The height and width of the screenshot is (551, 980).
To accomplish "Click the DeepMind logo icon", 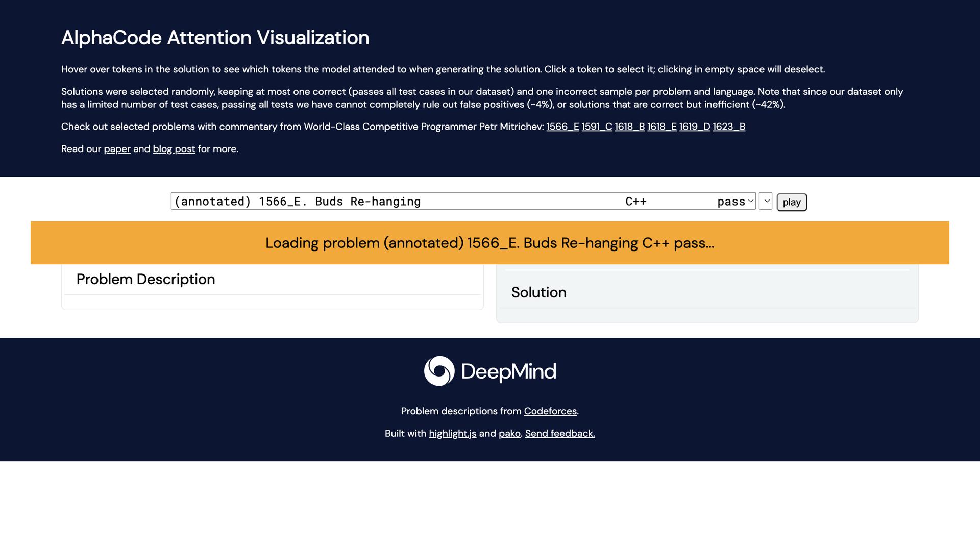I will point(439,371).
